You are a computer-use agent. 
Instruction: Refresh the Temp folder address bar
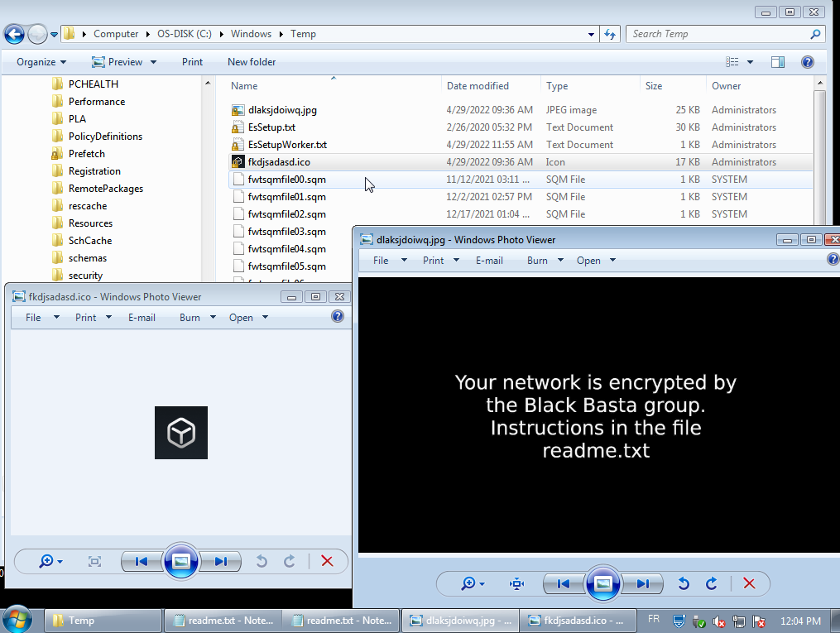[x=610, y=34]
